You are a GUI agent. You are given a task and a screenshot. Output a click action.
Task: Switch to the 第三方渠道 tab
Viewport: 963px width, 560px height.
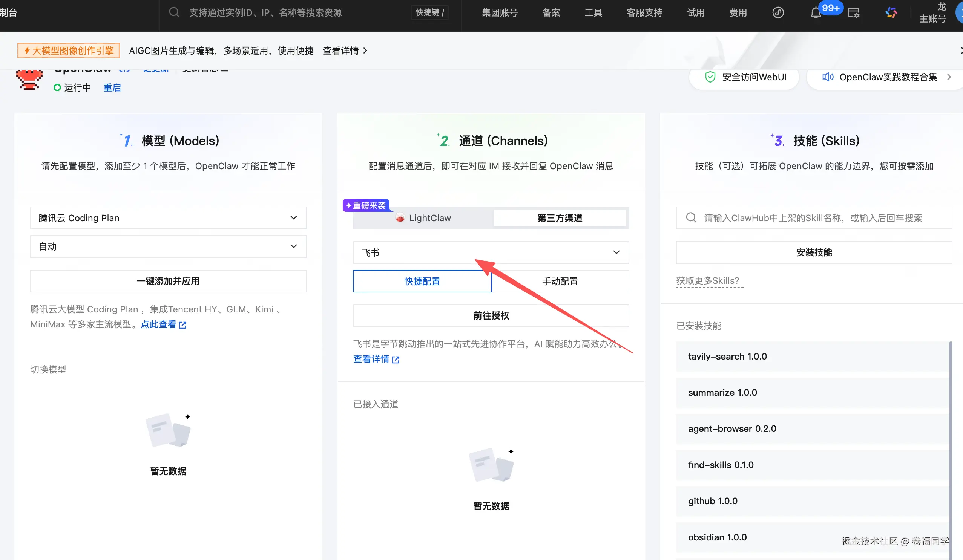pyautogui.click(x=560, y=218)
